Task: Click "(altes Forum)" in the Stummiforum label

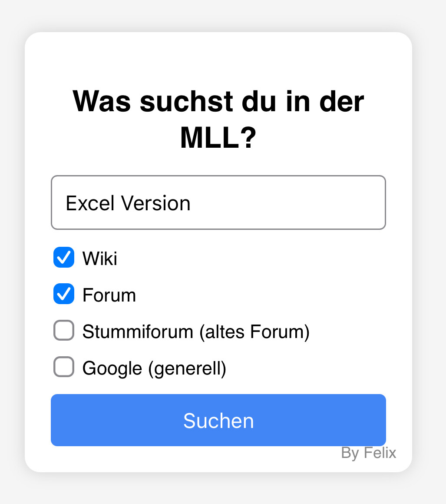Action: pyautogui.click(x=254, y=332)
